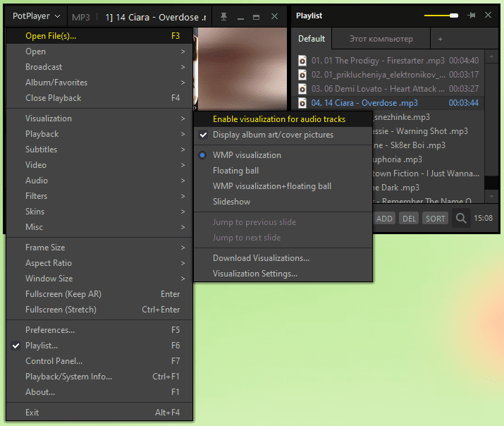Viewport: 504px width, 426px height.
Task: Click the pin icon in the PotPlayer title bar
Action: pos(223,16)
